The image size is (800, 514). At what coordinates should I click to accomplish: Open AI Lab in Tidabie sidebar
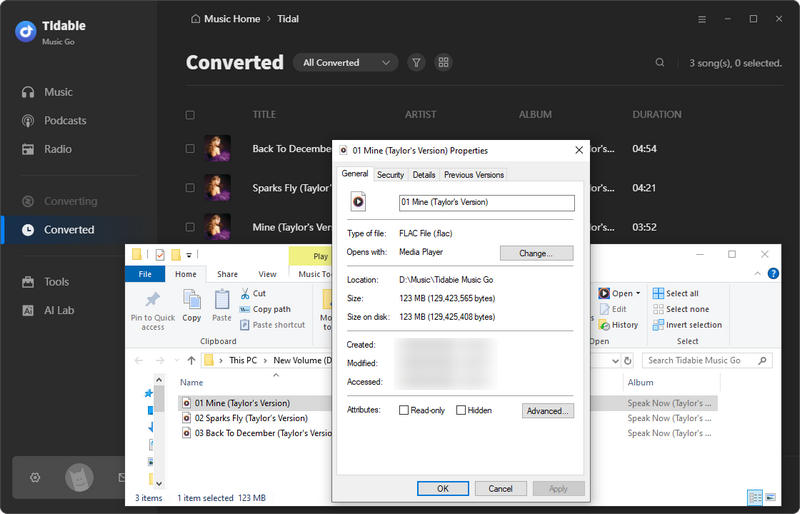click(47, 310)
